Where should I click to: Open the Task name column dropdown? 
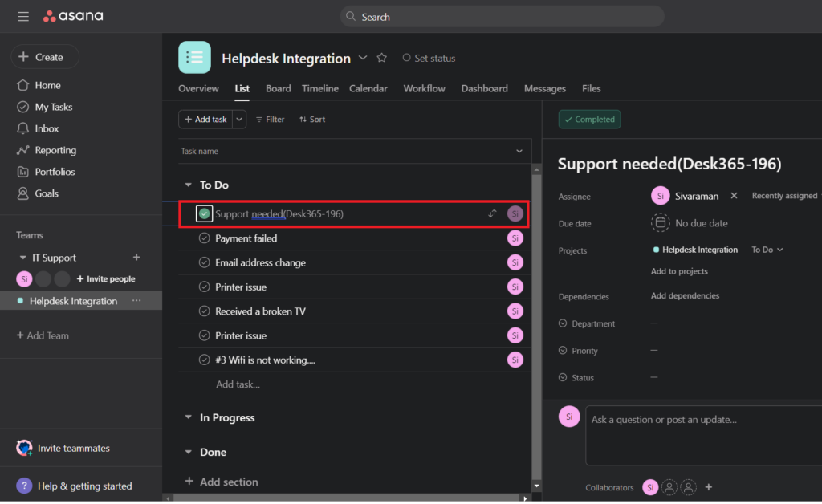point(519,152)
